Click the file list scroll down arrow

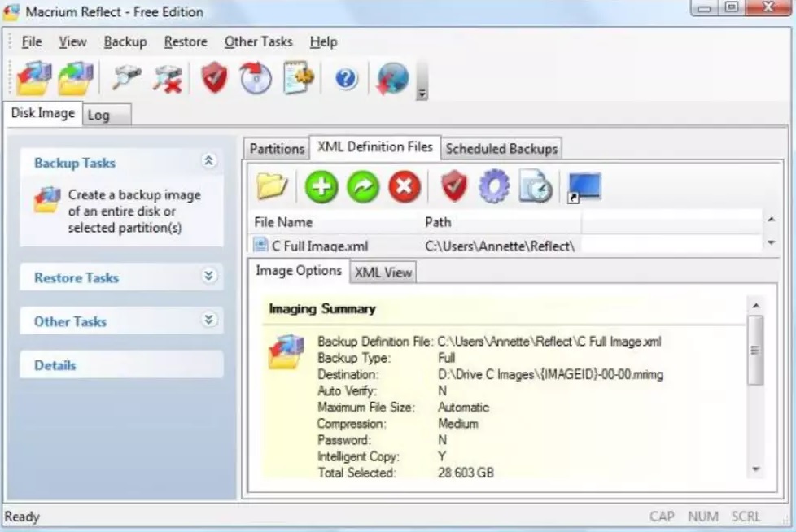coord(771,242)
